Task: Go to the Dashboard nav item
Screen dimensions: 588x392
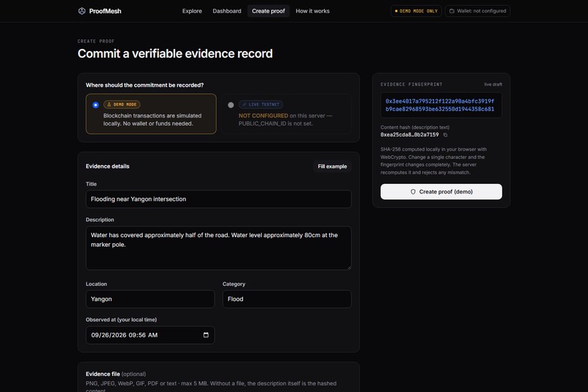Action: pyautogui.click(x=227, y=11)
